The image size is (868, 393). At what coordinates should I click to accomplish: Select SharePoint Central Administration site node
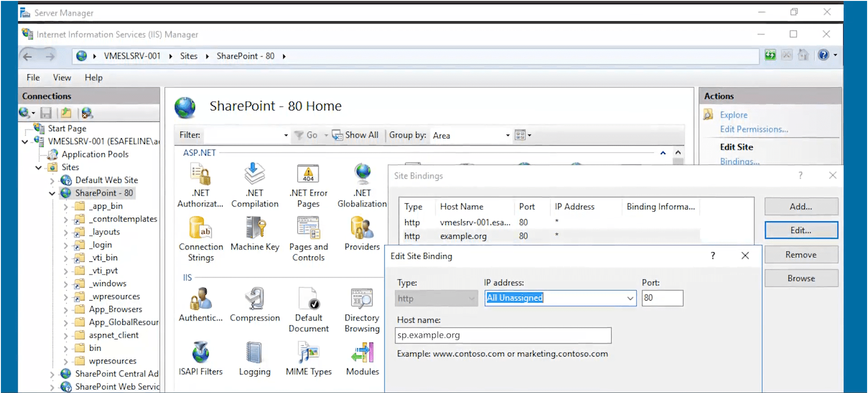116,374
